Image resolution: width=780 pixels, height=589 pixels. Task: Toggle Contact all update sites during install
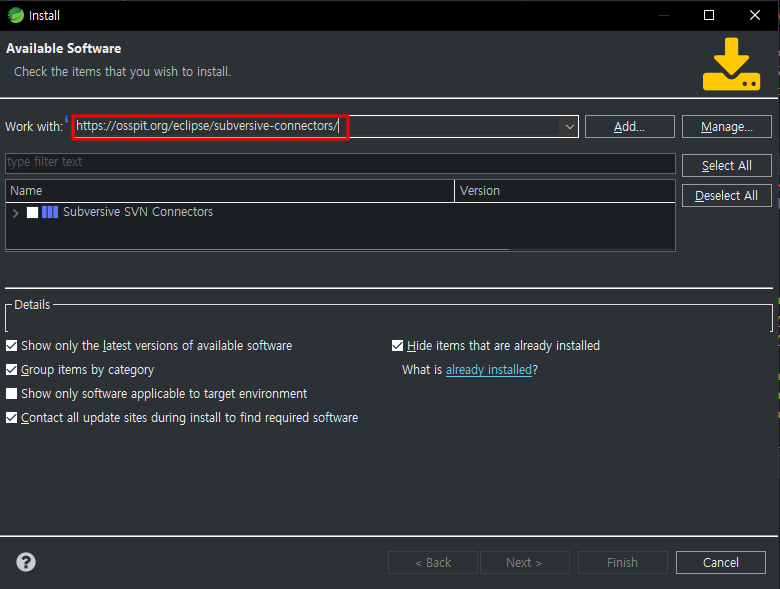[x=11, y=417]
